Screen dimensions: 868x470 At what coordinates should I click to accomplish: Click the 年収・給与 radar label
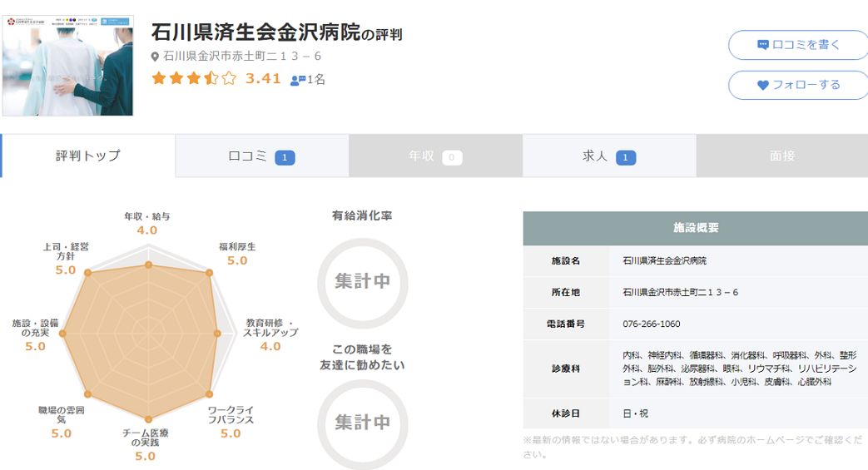tap(146, 216)
